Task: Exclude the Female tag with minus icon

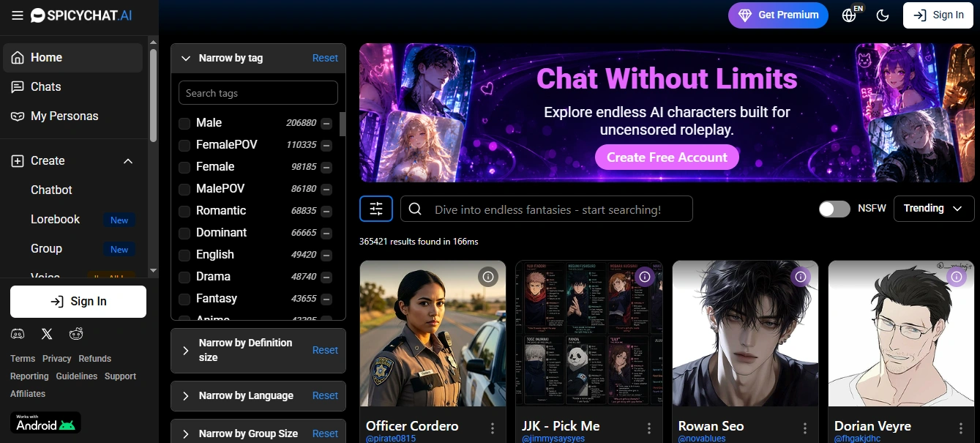Action: click(x=326, y=168)
